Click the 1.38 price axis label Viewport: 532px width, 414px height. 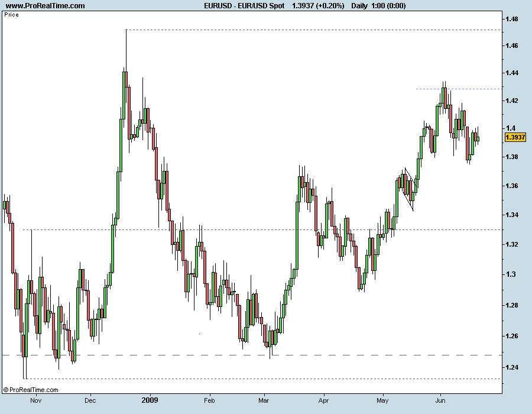point(512,157)
